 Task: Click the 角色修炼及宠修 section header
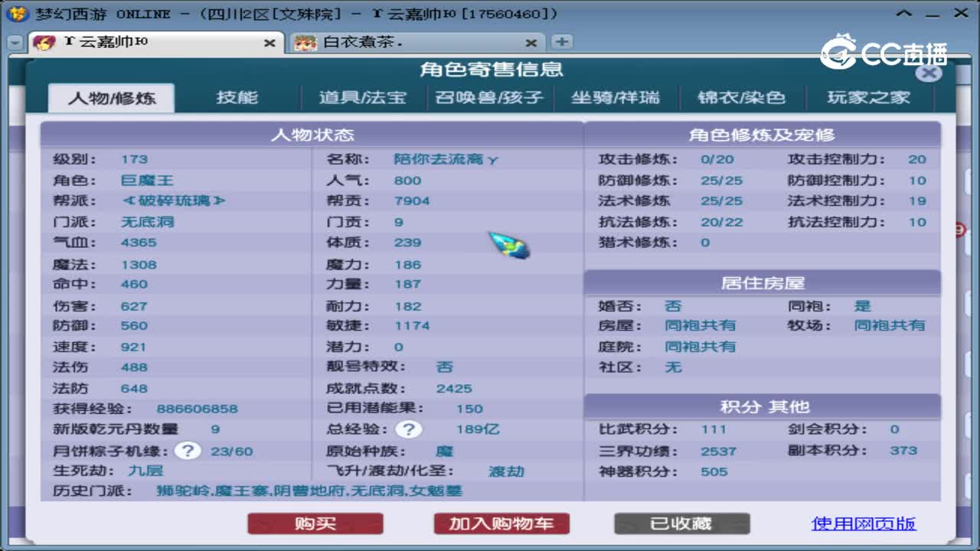(762, 135)
